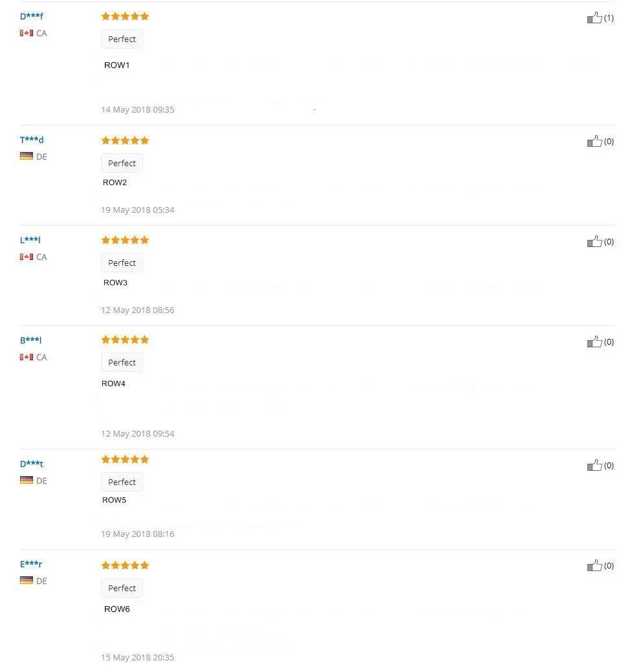Open reviewer profile D***t

(x=31, y=464)
